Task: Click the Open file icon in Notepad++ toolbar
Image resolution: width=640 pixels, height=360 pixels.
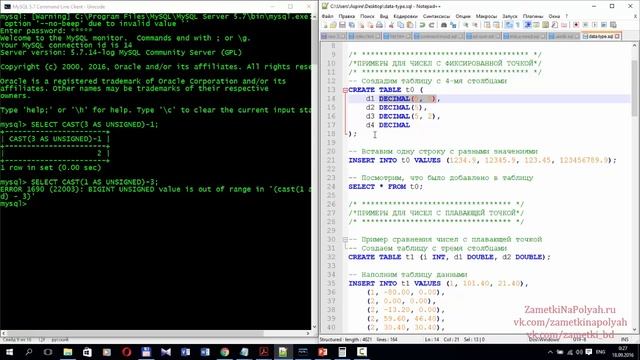Action: coord(333,25)
